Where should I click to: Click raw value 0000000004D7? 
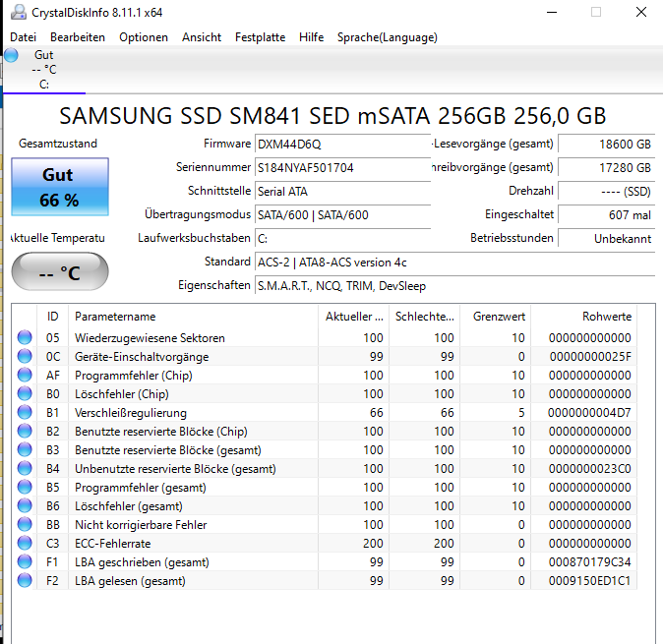coord(589,412)
